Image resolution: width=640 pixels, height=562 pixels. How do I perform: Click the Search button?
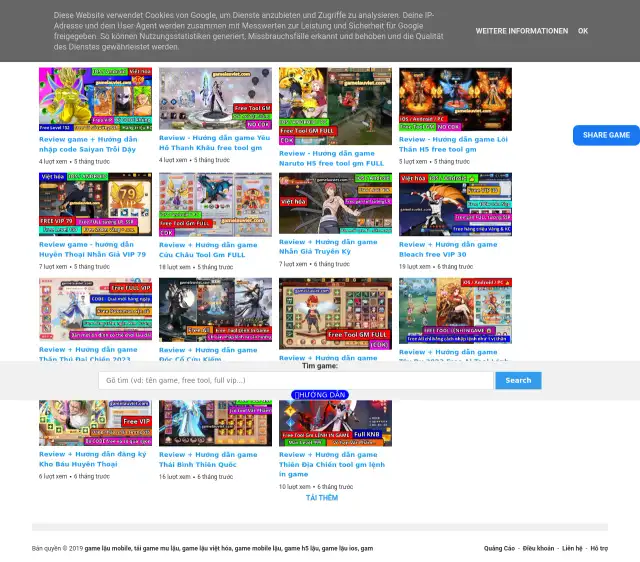(x=518, y=380)
